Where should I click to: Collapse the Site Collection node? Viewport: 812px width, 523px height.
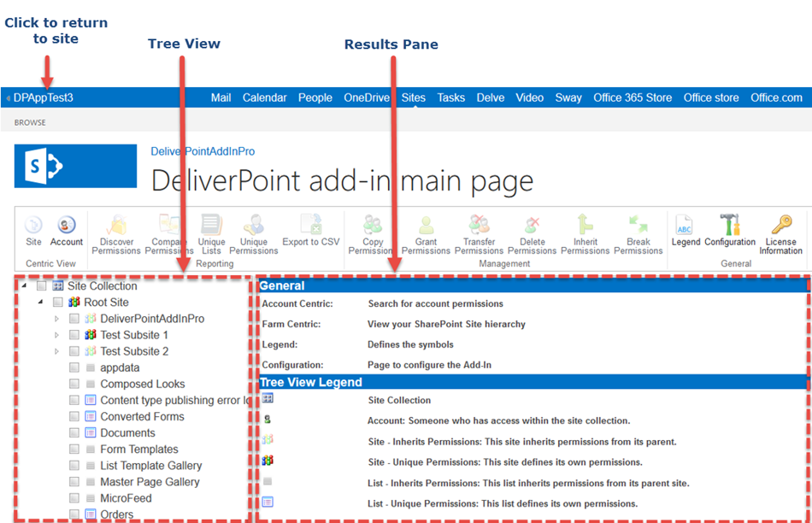tap(24, 285)
